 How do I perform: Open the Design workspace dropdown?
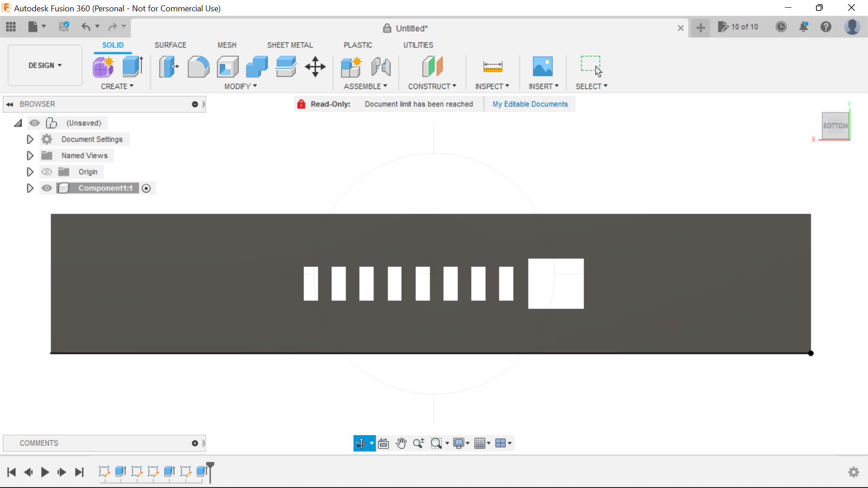(44, 65)
